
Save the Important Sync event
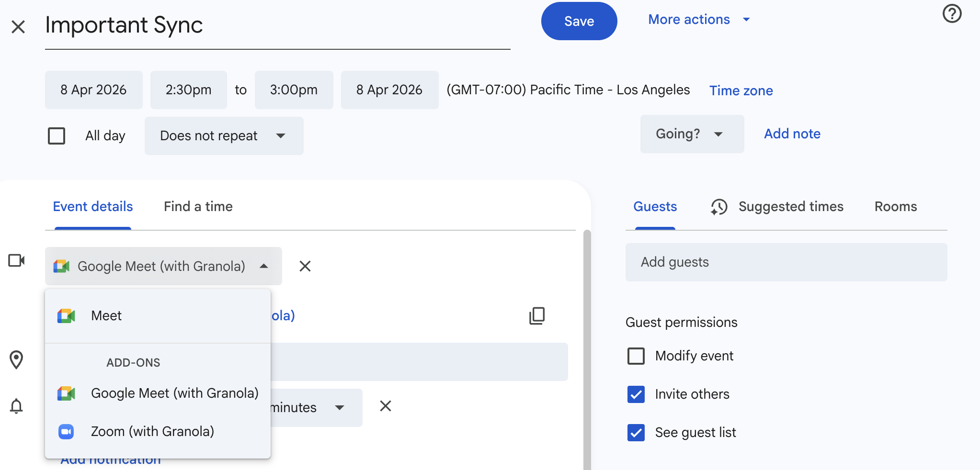[x=579, y=21]
